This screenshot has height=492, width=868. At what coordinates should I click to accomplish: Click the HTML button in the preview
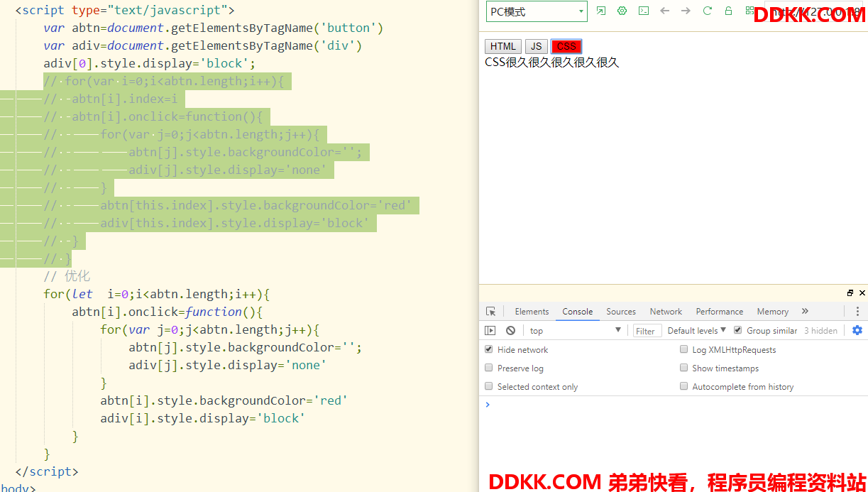click(503, 46)
